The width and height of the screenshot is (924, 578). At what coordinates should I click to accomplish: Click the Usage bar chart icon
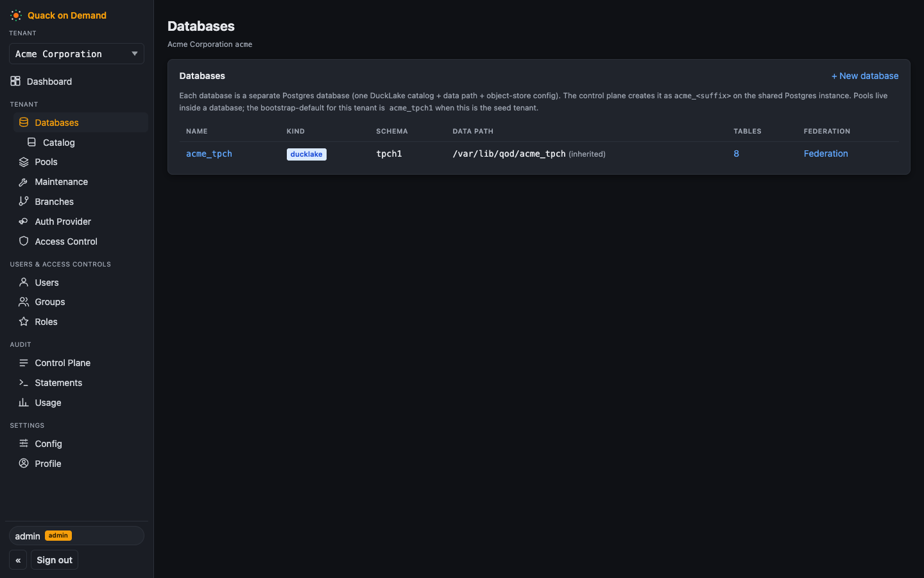tap(24, 402)
